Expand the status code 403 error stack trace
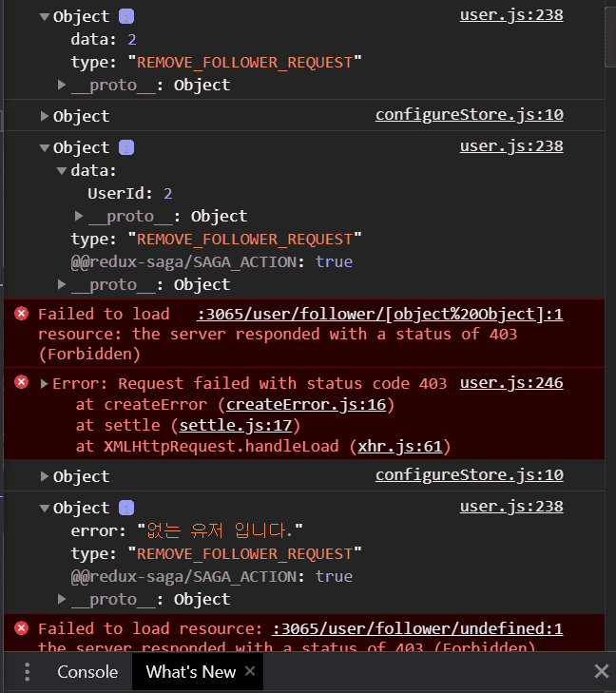616x693 pixels. [44, 383]
